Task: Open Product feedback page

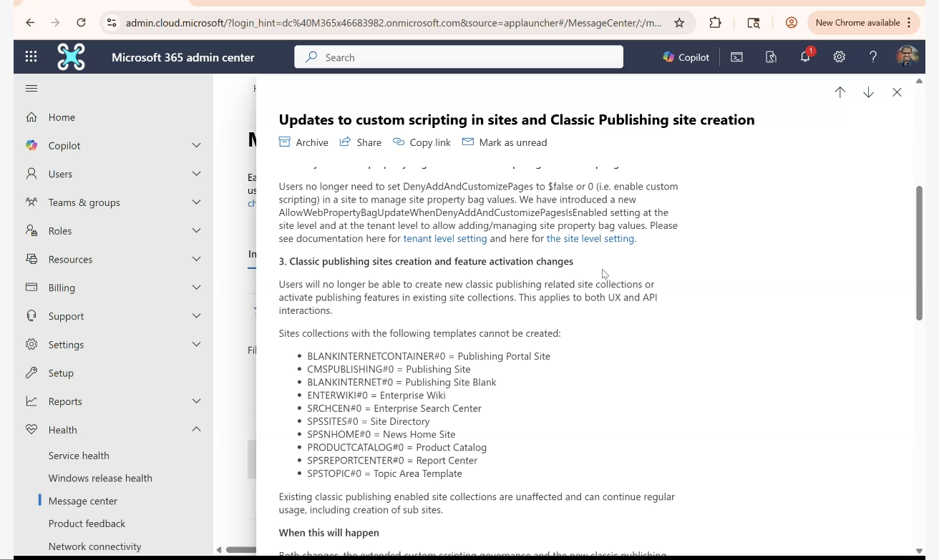Action: [87, 524]
